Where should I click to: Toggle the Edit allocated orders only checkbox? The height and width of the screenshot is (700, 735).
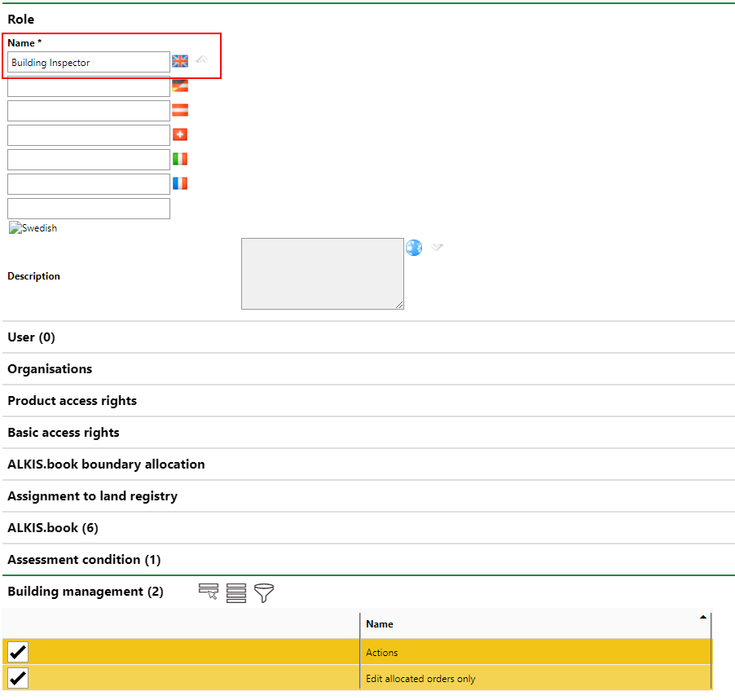(x=18, y=678)
